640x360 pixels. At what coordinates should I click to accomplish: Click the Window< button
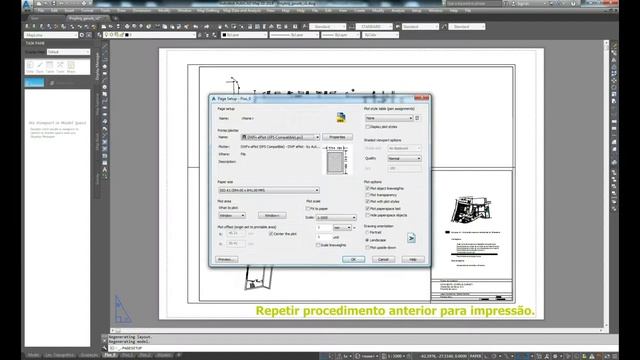(x=272, y=216)
